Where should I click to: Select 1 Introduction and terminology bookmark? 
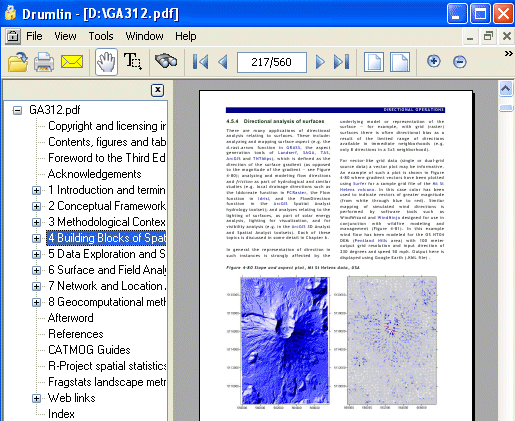[107, 190]
